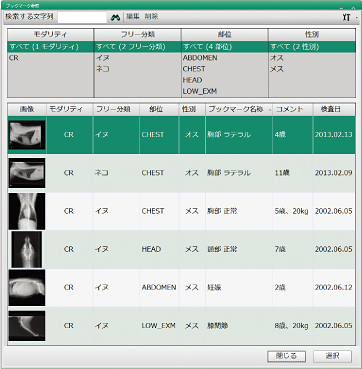Click the 選択 button
The image size is (362, 369).
332,356
